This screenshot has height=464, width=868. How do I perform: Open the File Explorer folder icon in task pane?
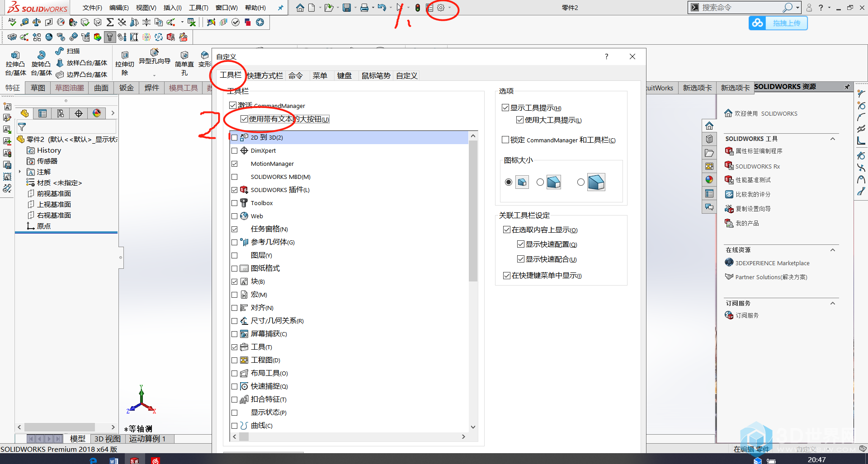pos(709,153)
